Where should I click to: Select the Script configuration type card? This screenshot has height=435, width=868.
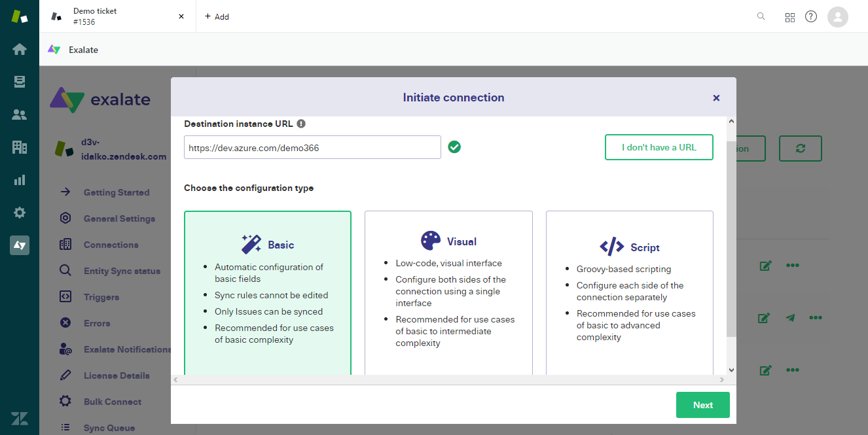630,293
